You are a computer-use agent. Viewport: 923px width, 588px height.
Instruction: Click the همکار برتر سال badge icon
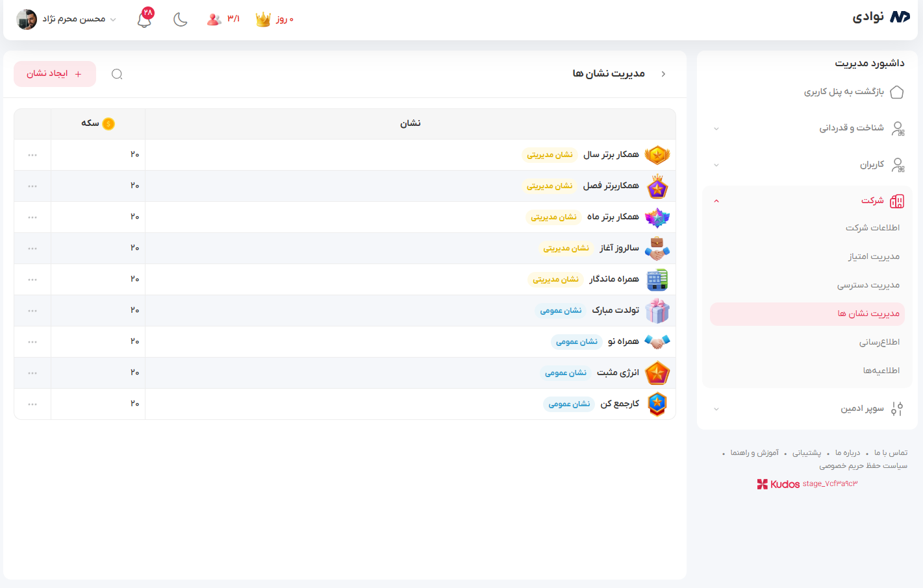tap(657, 155)
